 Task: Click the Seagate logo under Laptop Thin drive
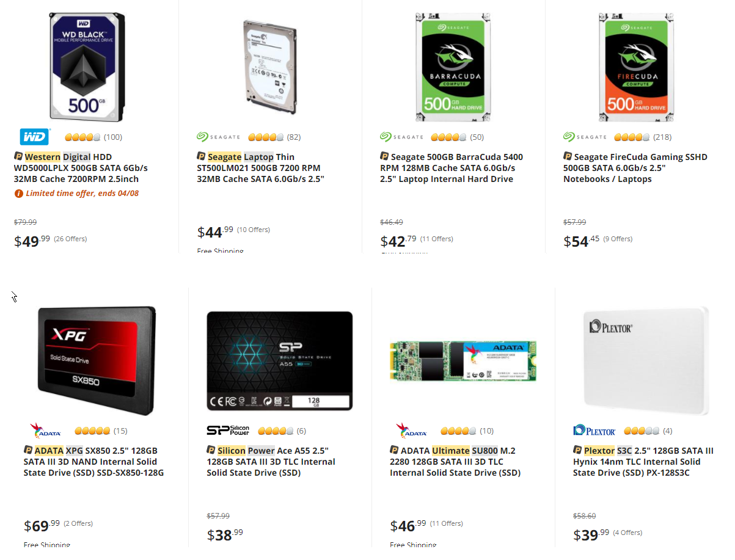218,137
